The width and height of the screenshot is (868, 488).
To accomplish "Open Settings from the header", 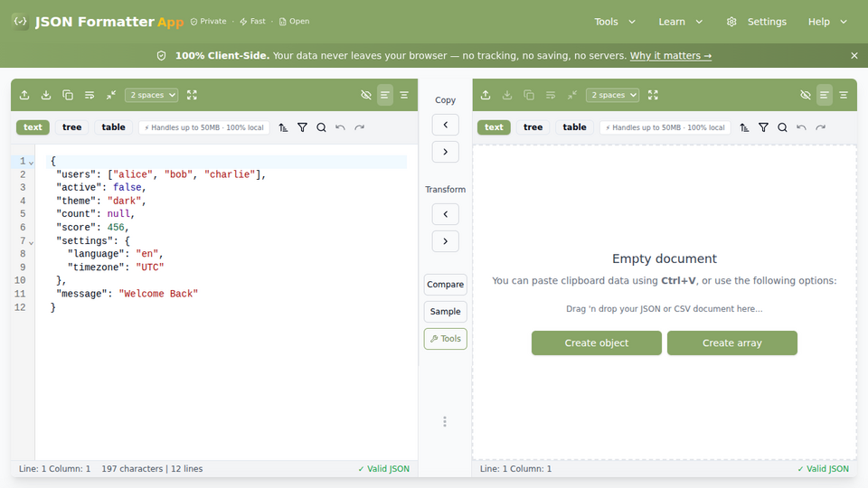I will 756,22.
